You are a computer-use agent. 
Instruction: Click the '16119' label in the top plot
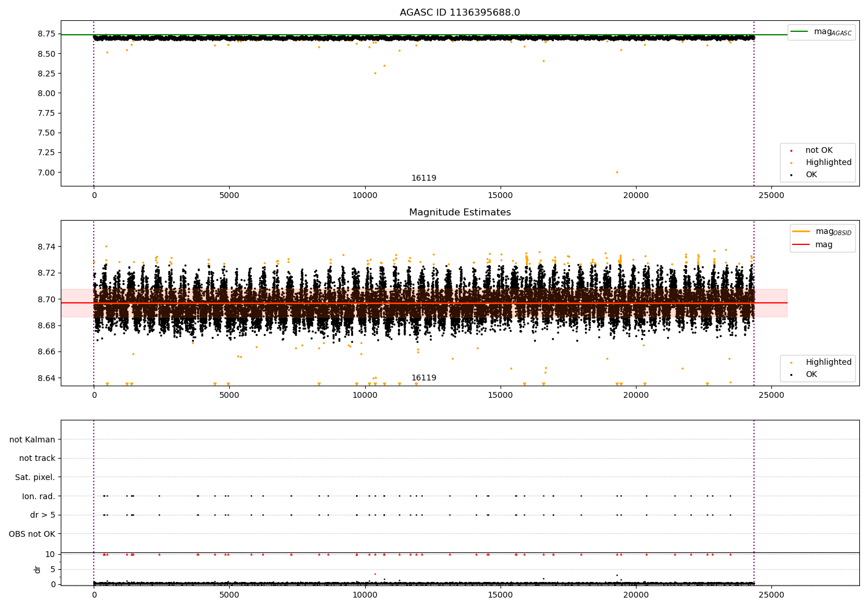(424, 178)
